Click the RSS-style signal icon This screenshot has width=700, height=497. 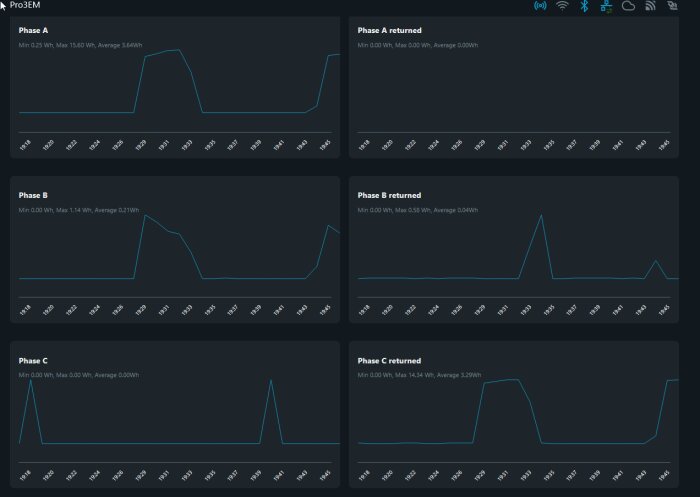(650, 6)
